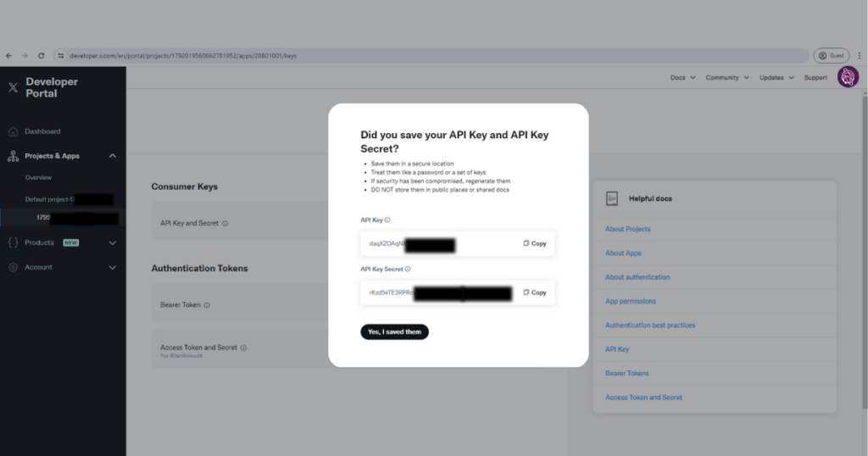Image resolution: width=868 pixels, height=456 pixels.
Task: Click the browser back arrow
Action: [x=9, y=56]
